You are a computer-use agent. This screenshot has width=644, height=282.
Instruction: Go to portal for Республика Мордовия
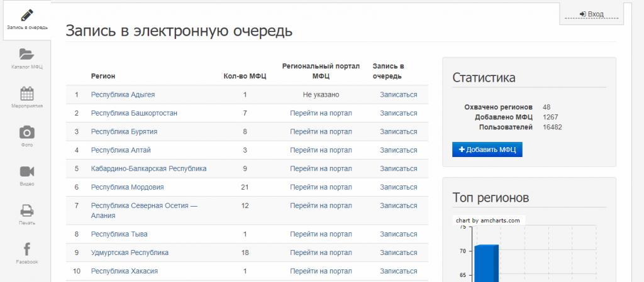tap(321, 187)
